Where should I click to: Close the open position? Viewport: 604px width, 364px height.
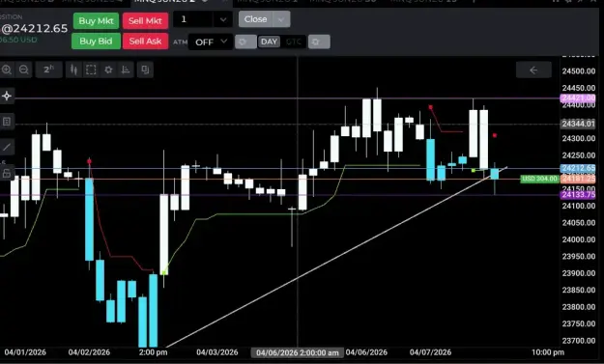(x=256, y=19)
